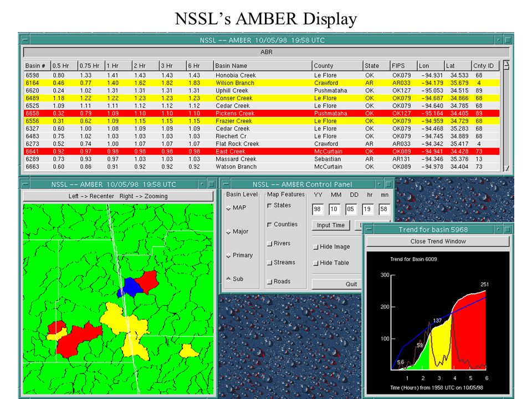Select the Uphill Creek table row
This screenshot has width=532, height=399.
pos(262,90)
